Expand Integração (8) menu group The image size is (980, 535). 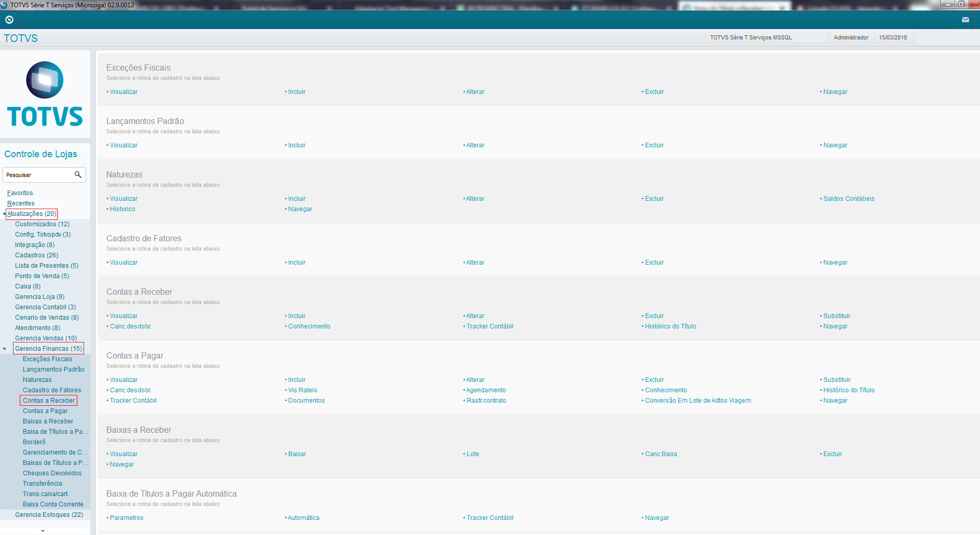35,245
